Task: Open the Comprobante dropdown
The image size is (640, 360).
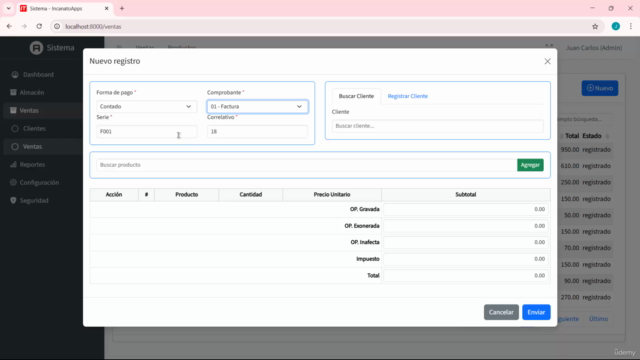Action: pyautogui.click(x=257, y=107)
